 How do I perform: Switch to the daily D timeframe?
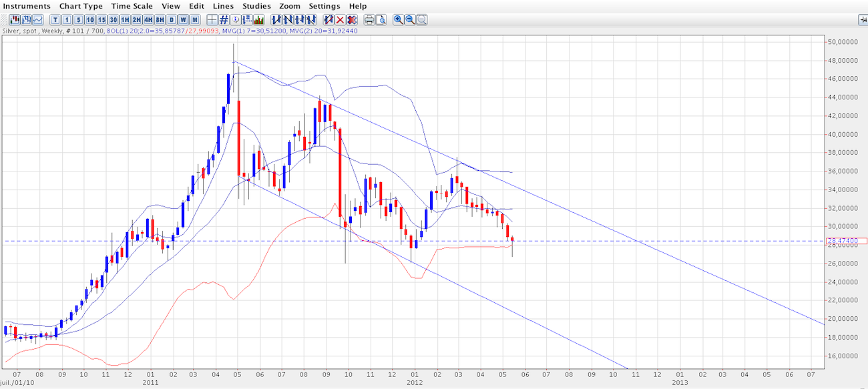pos(172,20)
